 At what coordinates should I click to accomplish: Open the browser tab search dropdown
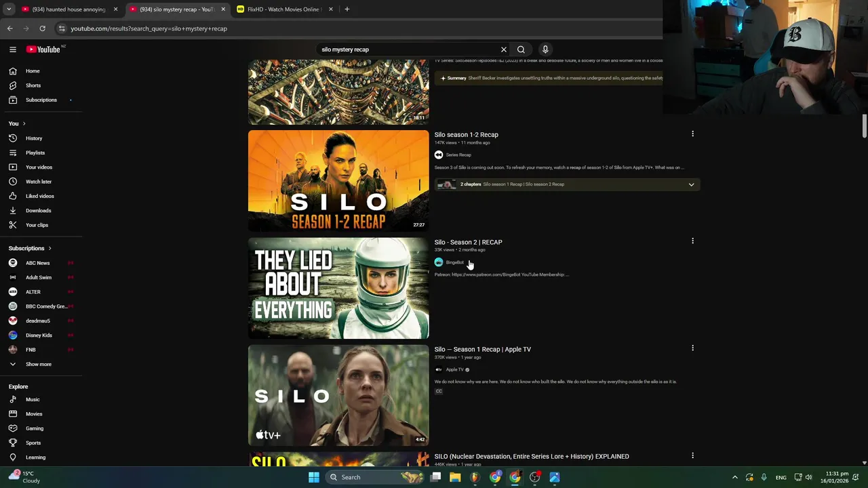point(9,9)
